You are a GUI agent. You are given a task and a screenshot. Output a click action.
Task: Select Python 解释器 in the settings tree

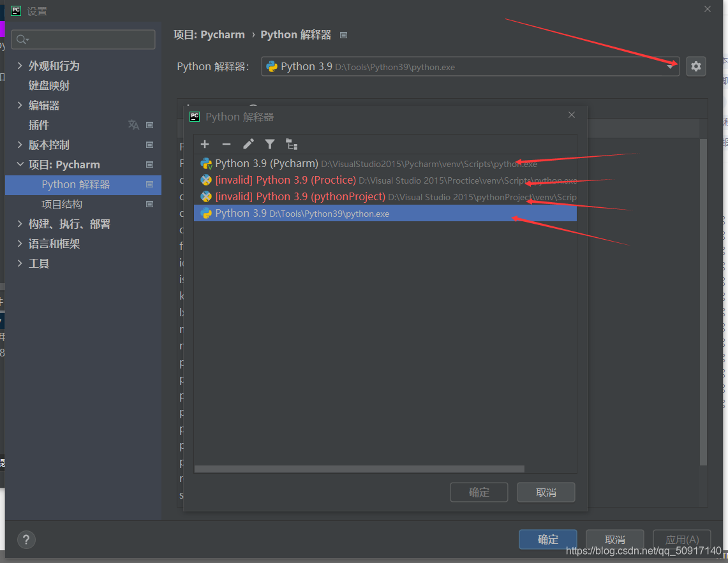(x=83, y=185)
